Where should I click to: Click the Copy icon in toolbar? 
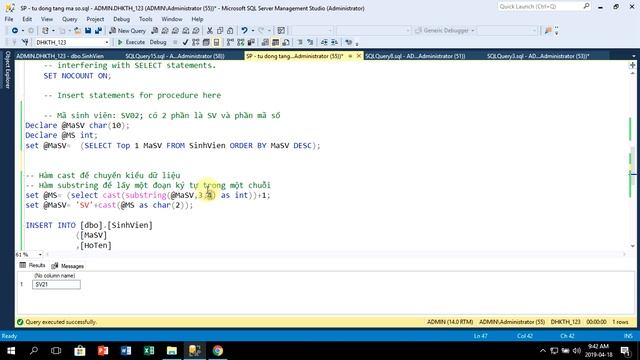(x=220, y=31)
